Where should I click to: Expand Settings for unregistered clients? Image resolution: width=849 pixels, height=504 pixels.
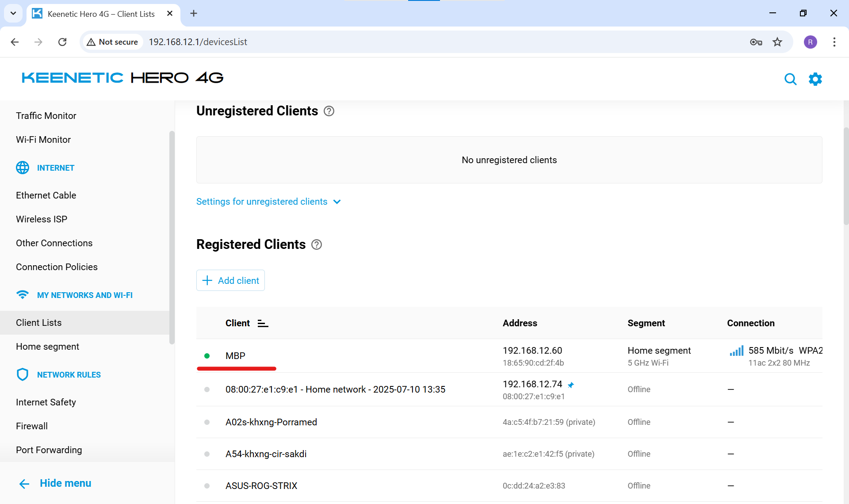point(268,202)
